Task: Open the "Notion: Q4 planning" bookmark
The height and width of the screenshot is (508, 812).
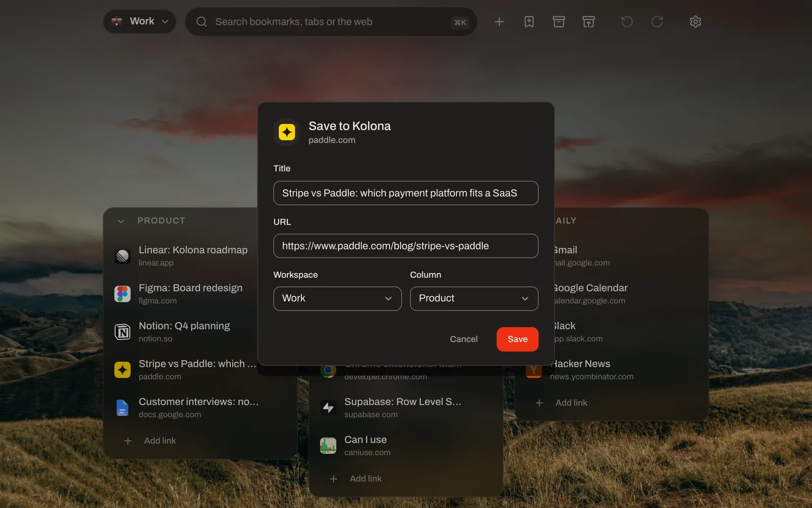Action: (x=184, y=326)
